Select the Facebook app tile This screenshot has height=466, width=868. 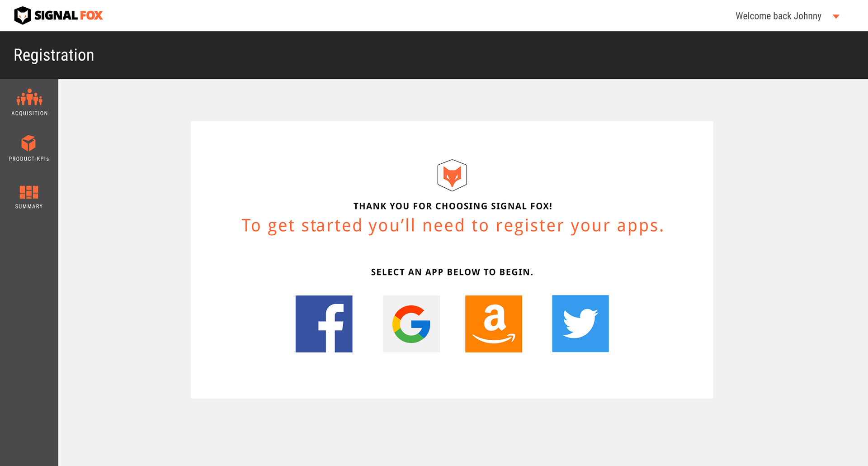(324, 324)
